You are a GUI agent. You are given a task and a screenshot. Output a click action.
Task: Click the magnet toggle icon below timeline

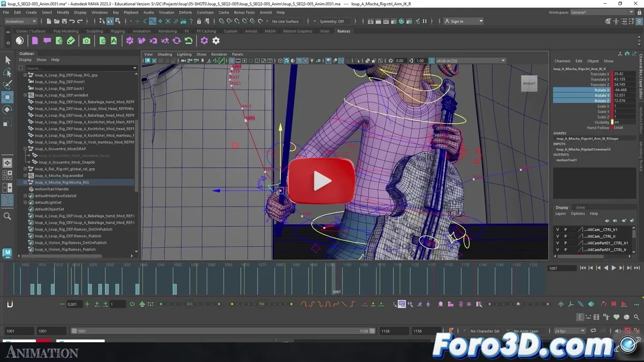tap(10, 304)
